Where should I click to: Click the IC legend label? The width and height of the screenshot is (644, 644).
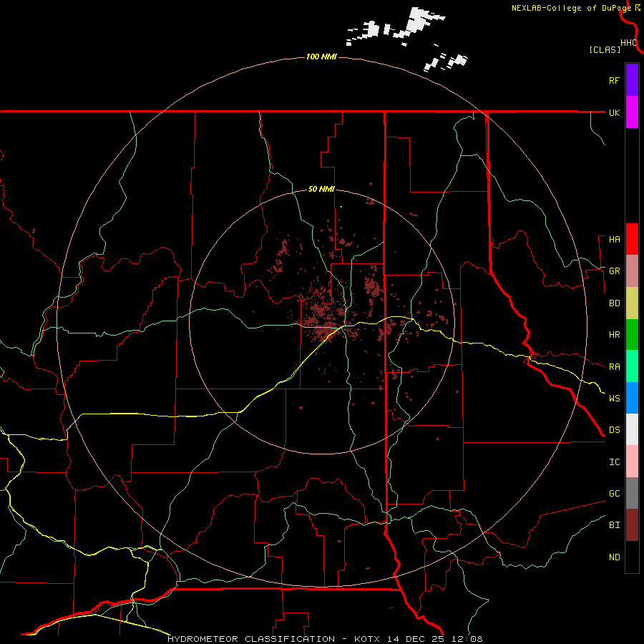pos(614,462)
